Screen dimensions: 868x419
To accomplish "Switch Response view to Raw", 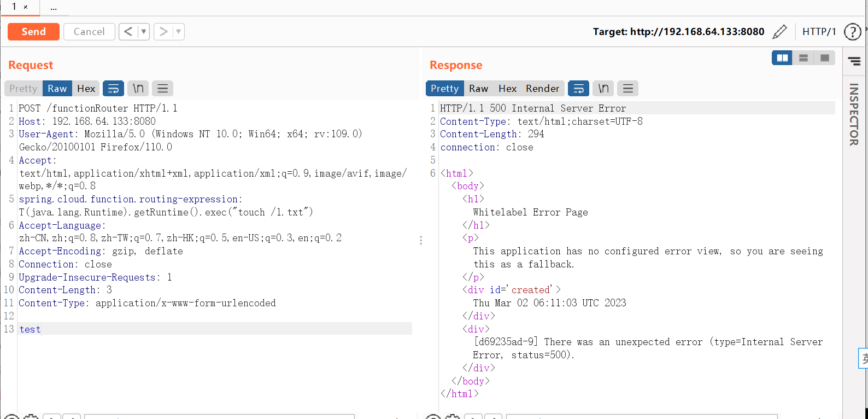I will click(x=478, y=89).
